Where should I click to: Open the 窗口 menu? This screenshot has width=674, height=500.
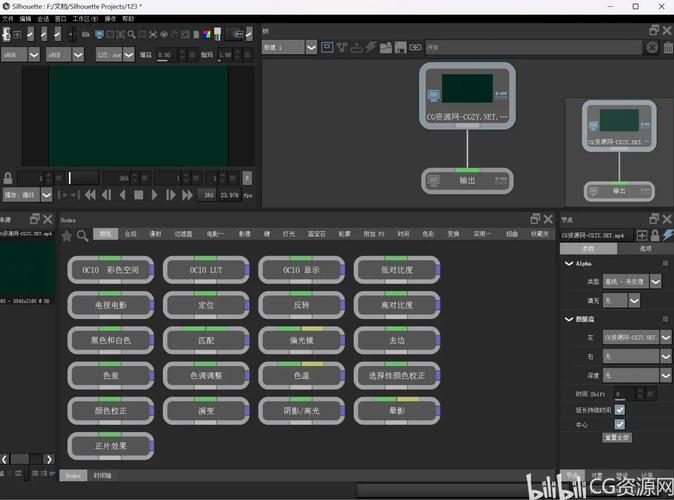tap(61, 19)
